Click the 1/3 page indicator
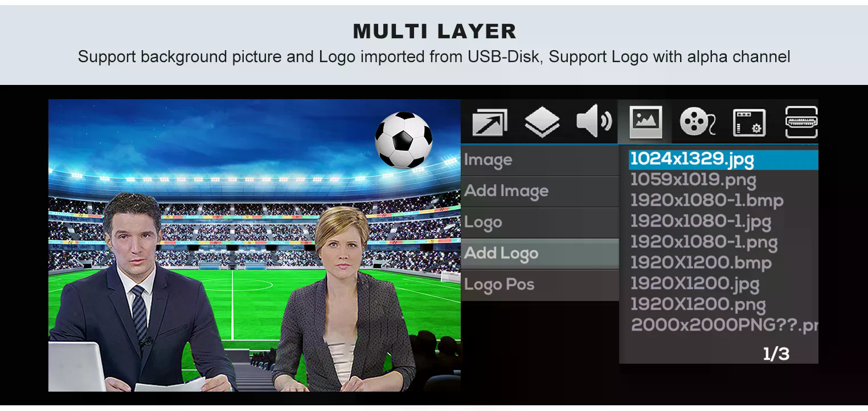868x411 pixels. 776,354
